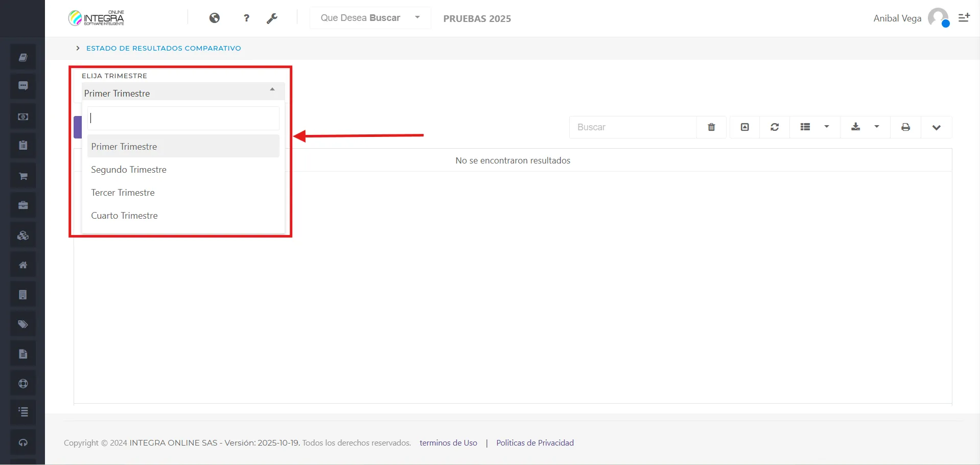Click the wrench settings icon in header
Screen dimensions: 980x465
272,18
